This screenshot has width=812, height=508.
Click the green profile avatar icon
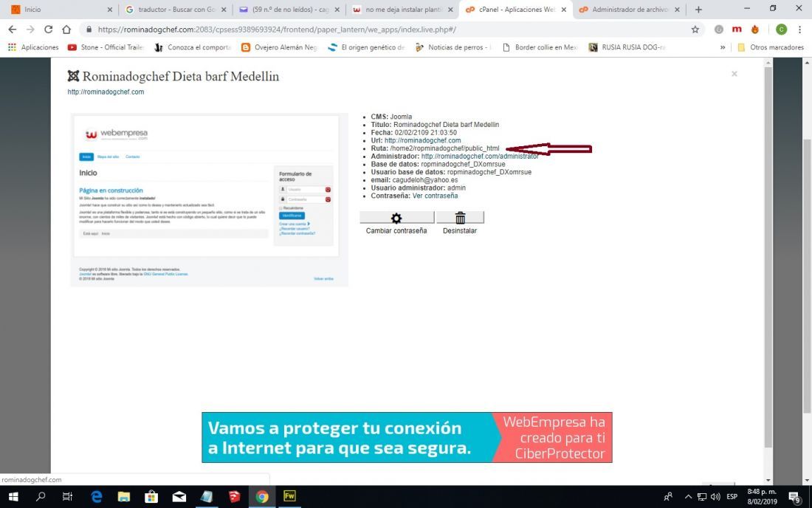click(781, 30)
